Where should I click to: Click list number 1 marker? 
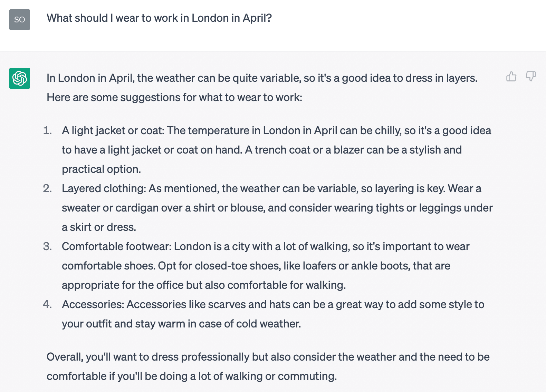pyautogui.click(x=47, y=130)
